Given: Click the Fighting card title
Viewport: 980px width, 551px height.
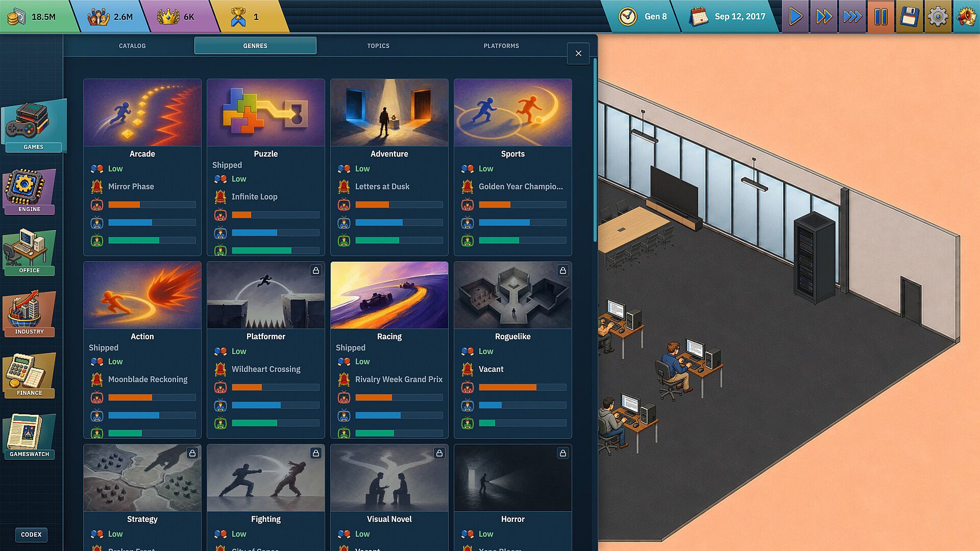Looking at the screenshot, I should tap(266, 519).
